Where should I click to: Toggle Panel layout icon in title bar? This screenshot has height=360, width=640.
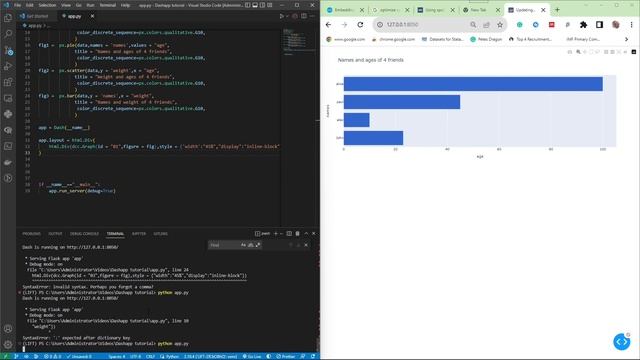pos(255,5)
